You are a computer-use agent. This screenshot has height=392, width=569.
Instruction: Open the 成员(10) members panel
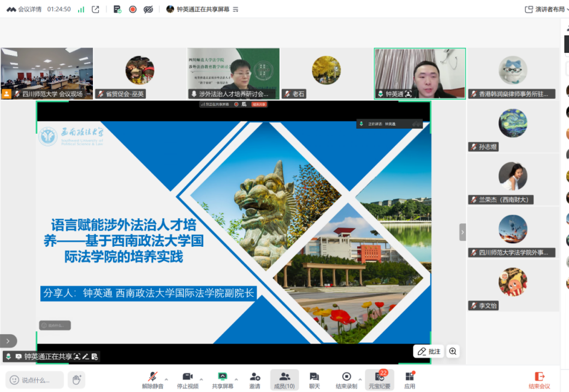click(x=284, y=377)
